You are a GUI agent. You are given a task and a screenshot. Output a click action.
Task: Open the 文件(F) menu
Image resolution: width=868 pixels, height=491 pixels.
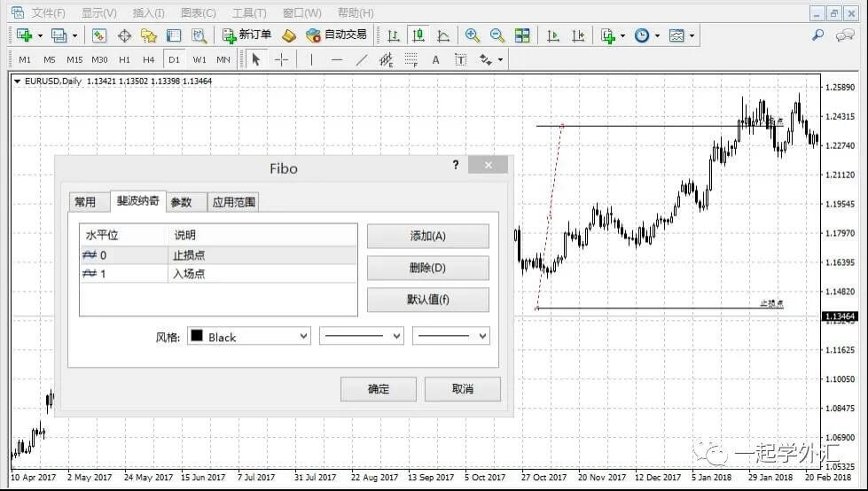[x=48, y=12]
